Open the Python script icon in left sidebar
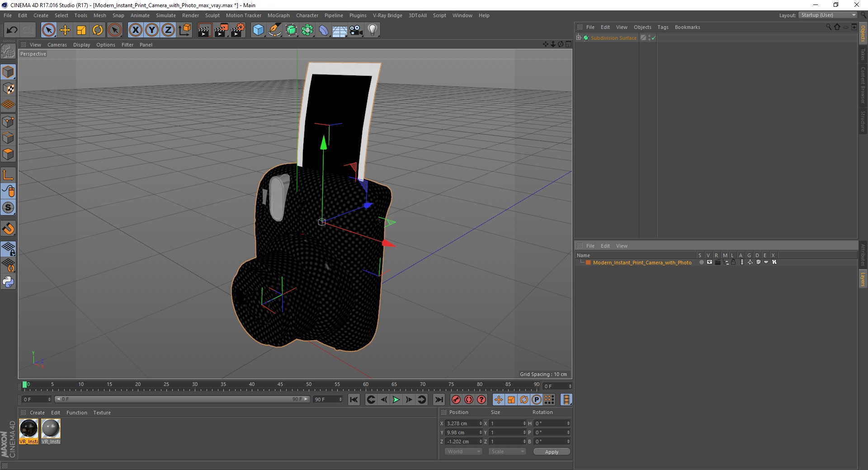The image size is (868, 470). (8, 282)
